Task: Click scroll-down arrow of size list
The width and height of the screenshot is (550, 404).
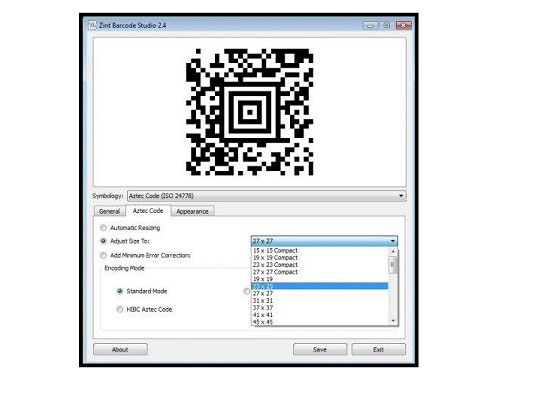Action: (393, 321)
